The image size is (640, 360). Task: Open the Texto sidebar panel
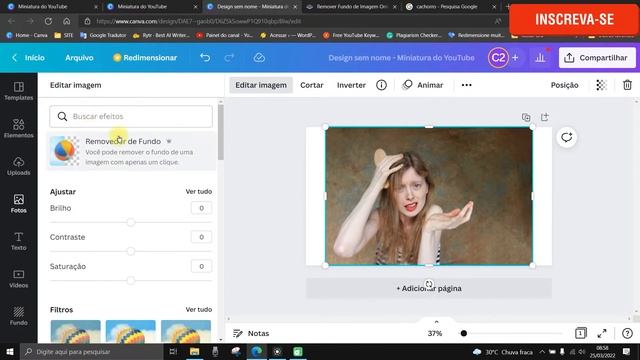click(18, 241)
